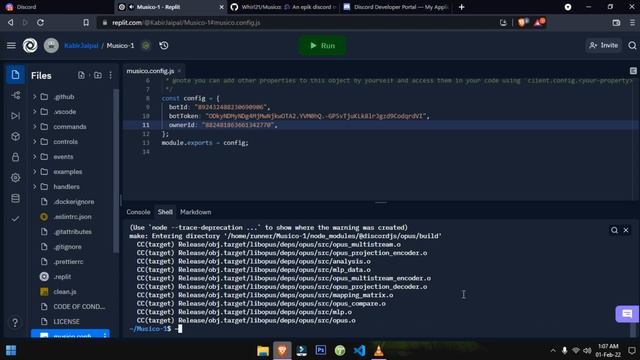
Task: Switch to the Shell tab
Action: [x=165, y=212]
